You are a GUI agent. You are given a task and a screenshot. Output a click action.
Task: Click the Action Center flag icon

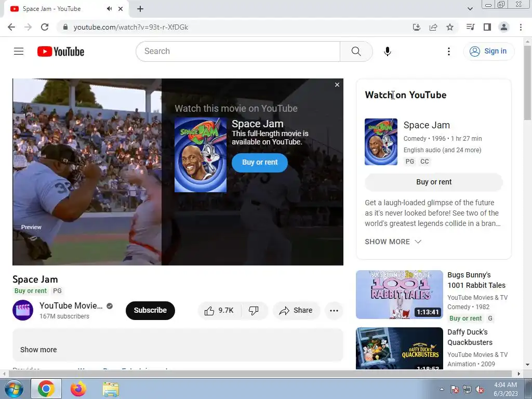[454, 390]
